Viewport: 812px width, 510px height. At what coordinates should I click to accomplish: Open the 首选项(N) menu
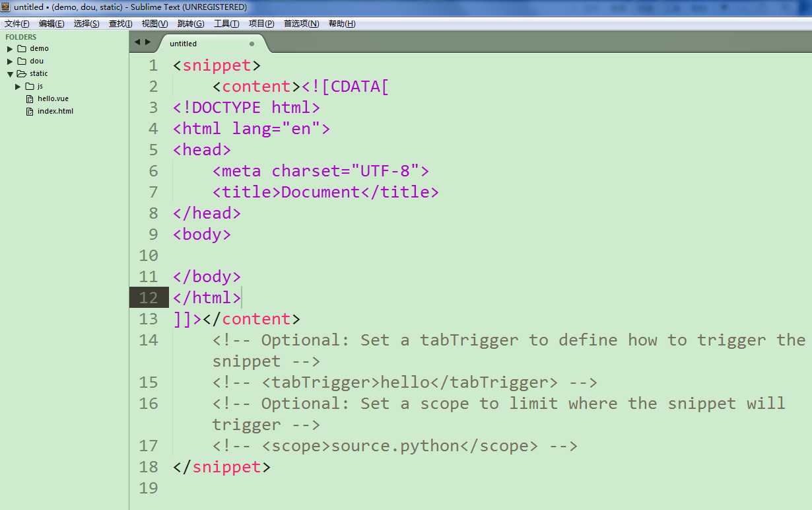click(x=301, y=24)
